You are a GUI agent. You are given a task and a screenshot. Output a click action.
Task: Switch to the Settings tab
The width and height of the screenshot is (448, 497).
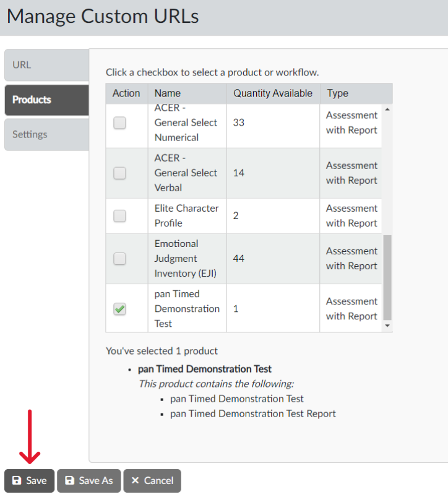pyautogui.click(x=46, y=134)
